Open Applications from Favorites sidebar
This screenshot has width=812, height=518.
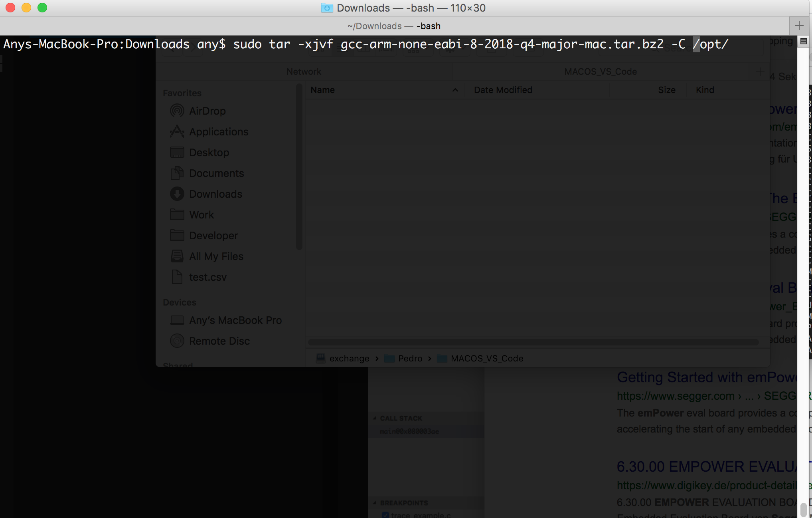(x=218, y=132)
